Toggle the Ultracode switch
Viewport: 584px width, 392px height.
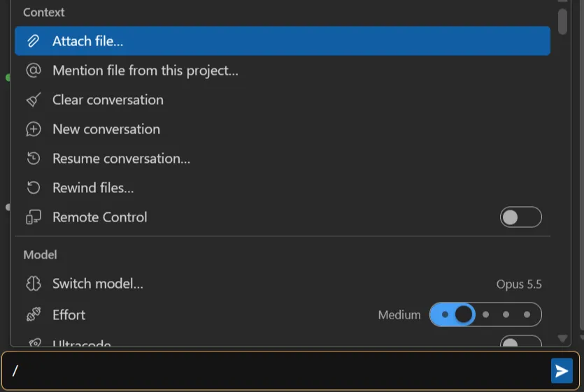point(520,342)
